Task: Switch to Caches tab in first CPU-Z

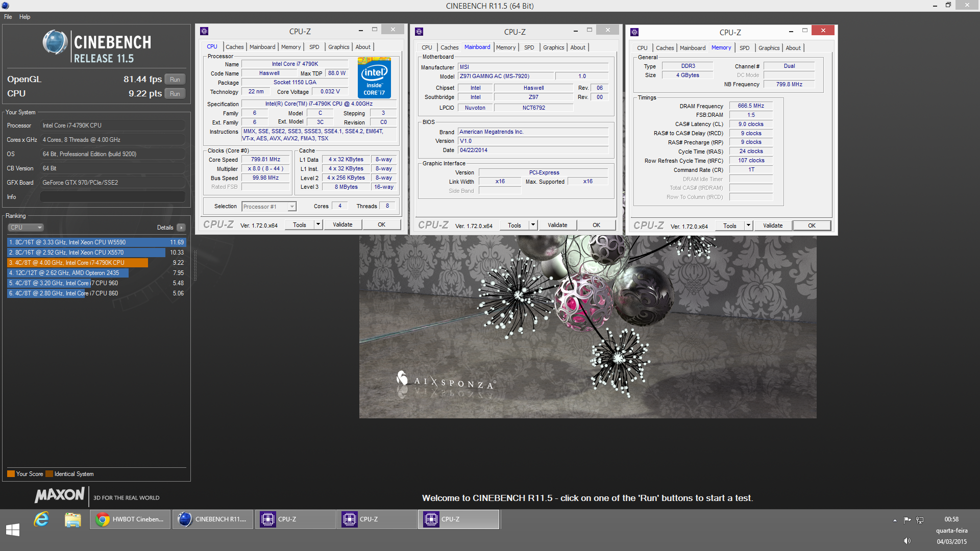Action: click(235, 47)
